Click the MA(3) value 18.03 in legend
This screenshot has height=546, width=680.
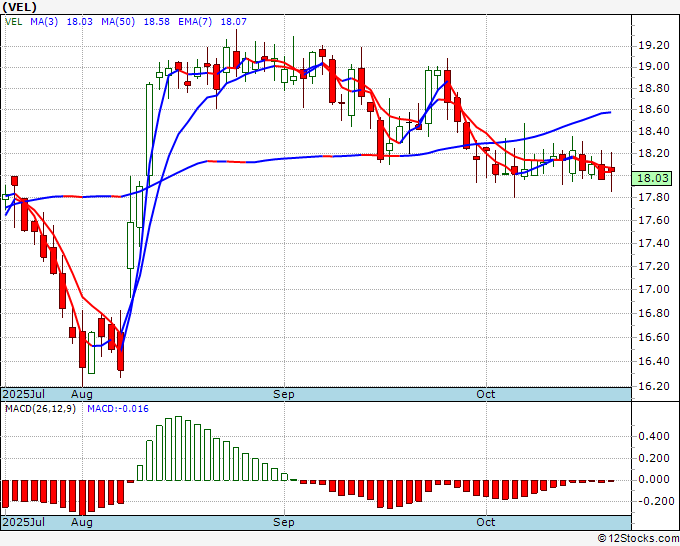(x=79, y=22)
